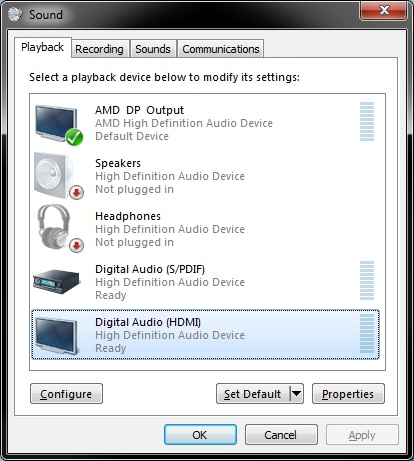Click the Set Default button
414x461 pixels.
tap(253, 394)
